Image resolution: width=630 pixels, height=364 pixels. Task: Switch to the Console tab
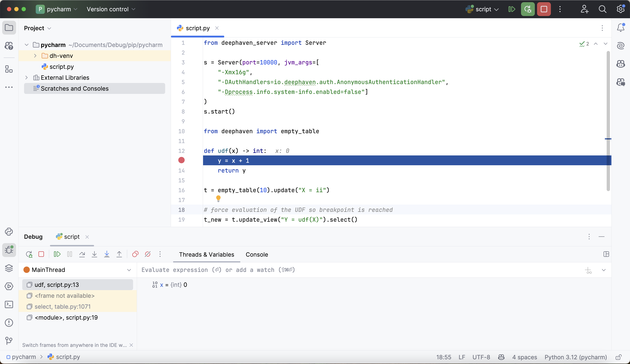[x=257, y=254]
